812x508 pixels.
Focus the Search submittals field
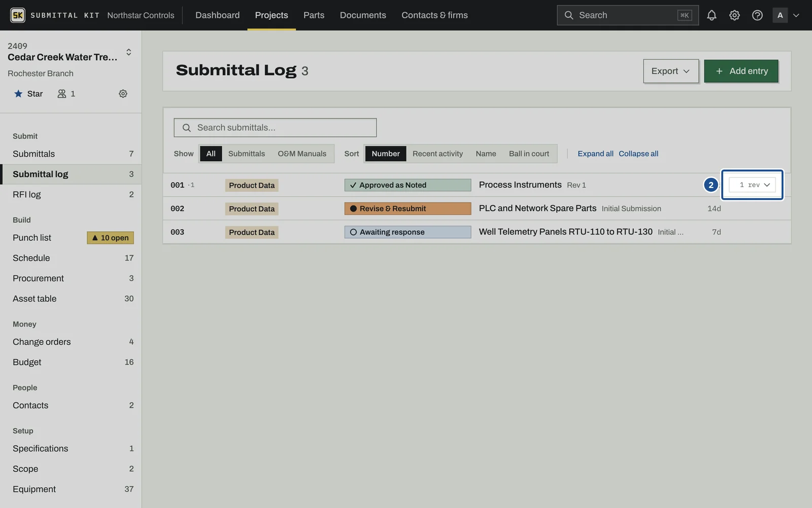(x=275, y=128)
